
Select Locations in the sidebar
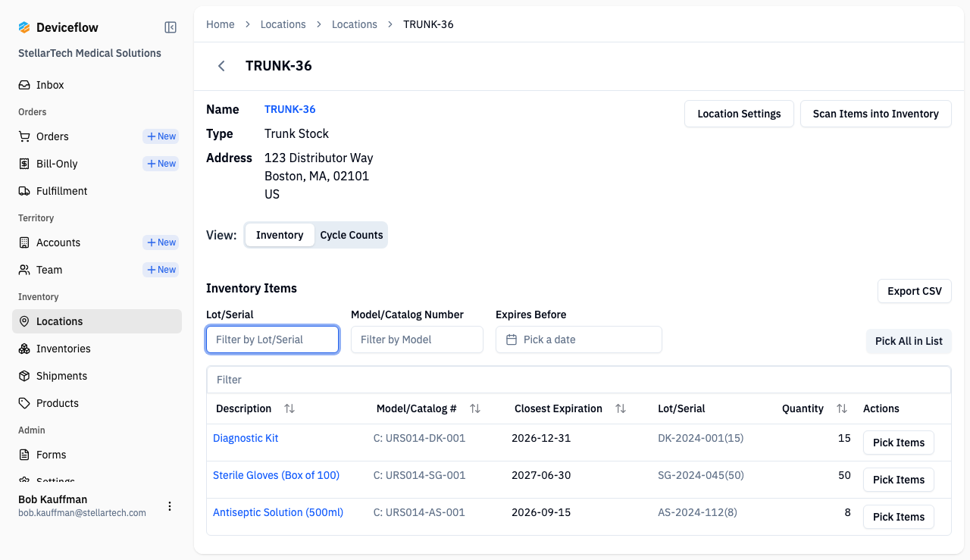[x=97, y=321]
